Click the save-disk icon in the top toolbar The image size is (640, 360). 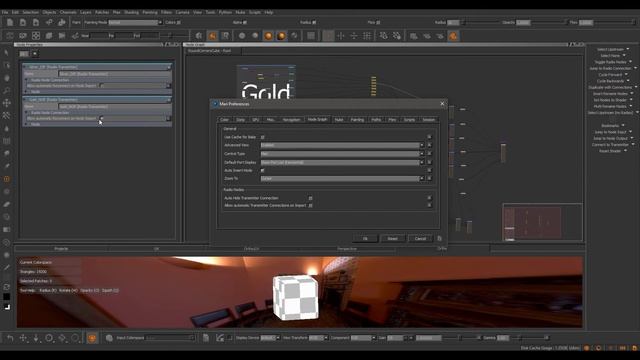(x=36, y=22)
